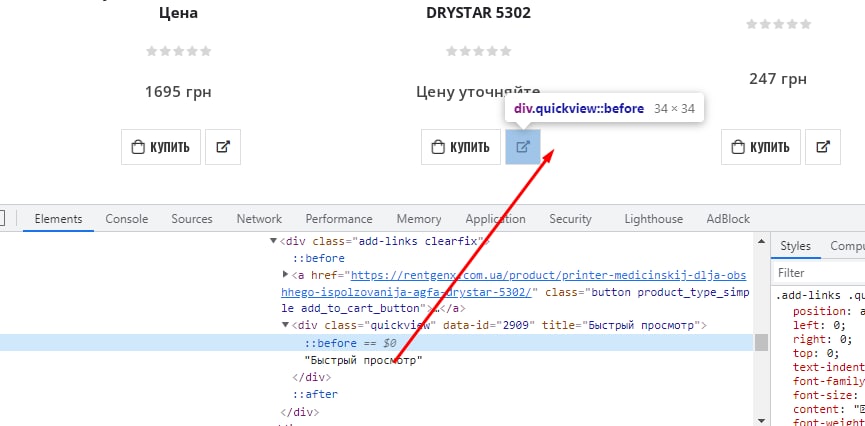Click the .add-links selector in Styles
The image size is (865, 426).
(820, 296)
